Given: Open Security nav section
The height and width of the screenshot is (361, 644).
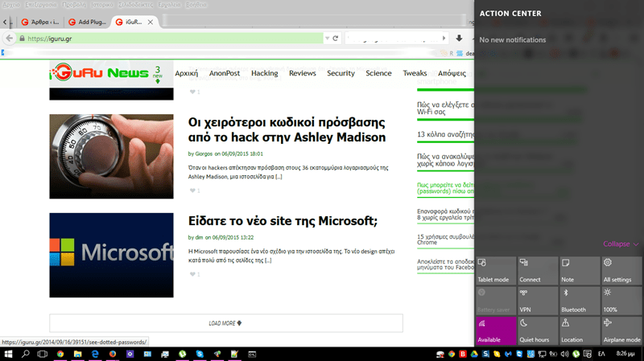Looking at the screenshot, I should point(341,73).
